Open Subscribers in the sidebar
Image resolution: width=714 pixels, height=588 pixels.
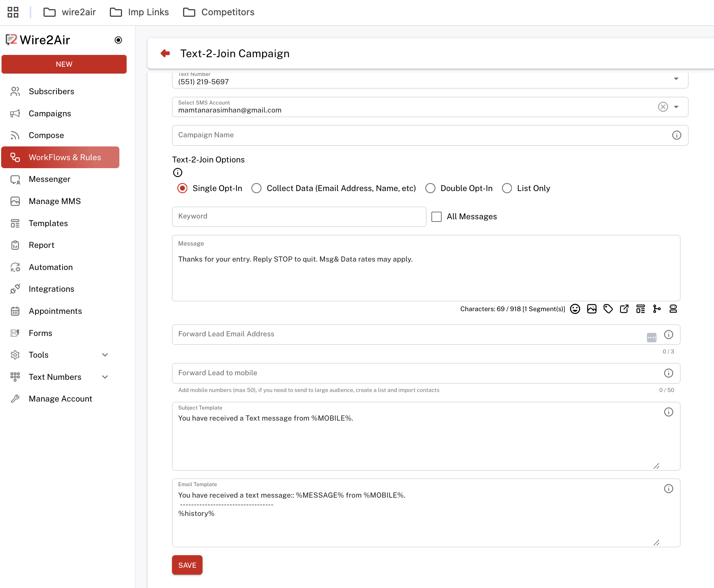(51, 92)
